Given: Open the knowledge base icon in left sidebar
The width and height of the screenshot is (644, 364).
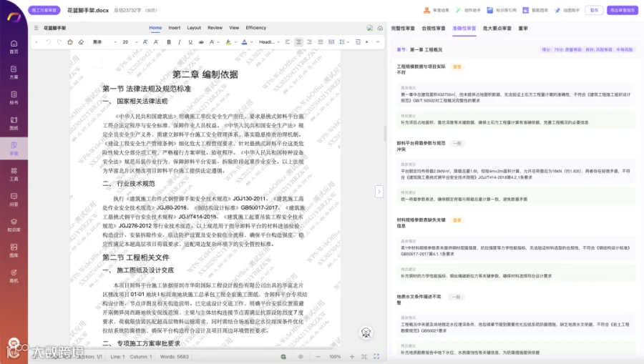Looking at the screenshot, I should click(14, 225).
